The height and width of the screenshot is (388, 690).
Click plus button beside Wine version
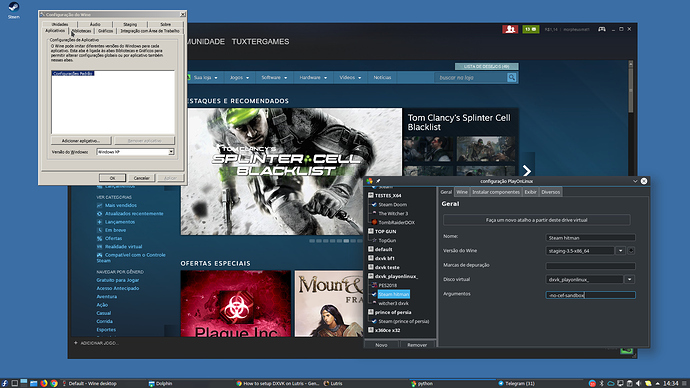pyautogui.click(x=631, y=251)
